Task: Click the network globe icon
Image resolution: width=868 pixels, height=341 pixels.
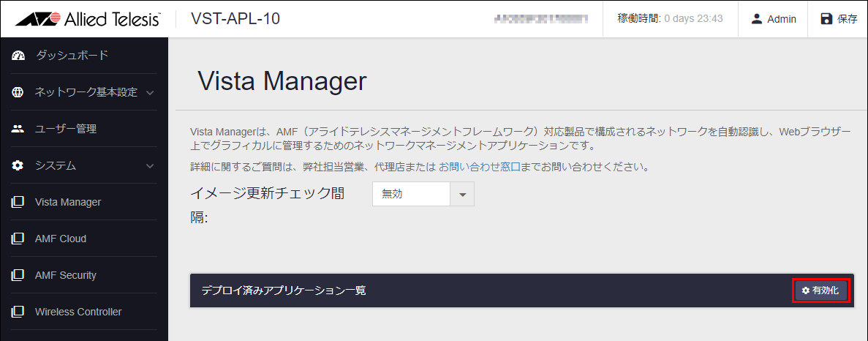Action: 18,92
